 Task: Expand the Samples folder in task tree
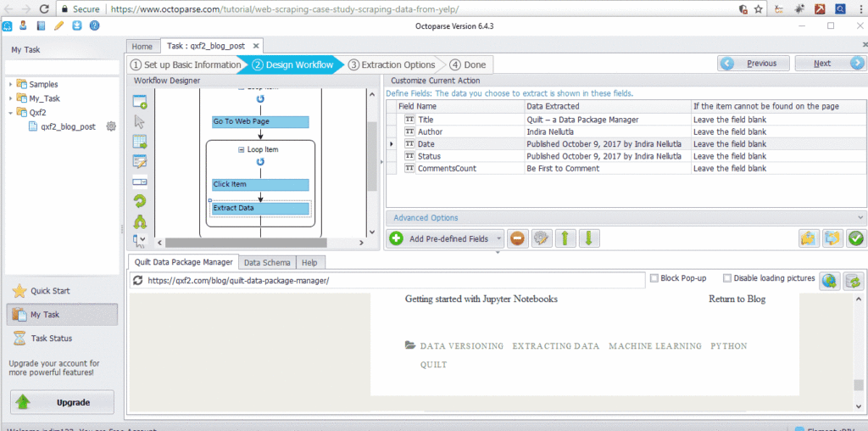tap(11, 85)
